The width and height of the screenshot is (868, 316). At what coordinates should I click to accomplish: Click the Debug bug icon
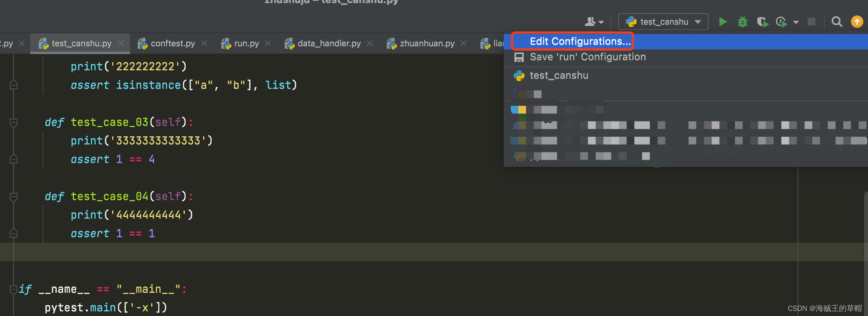[x=742, y=22]
